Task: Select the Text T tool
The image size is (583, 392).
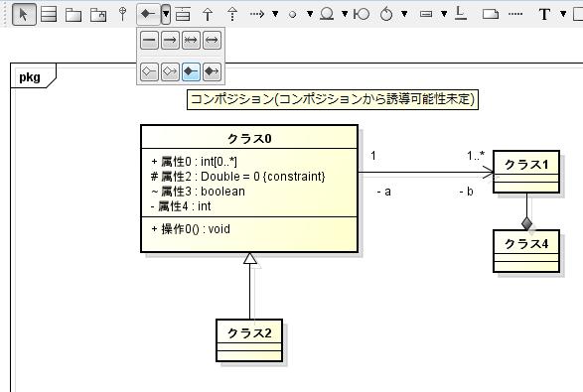Action: [x=544, y=15]
